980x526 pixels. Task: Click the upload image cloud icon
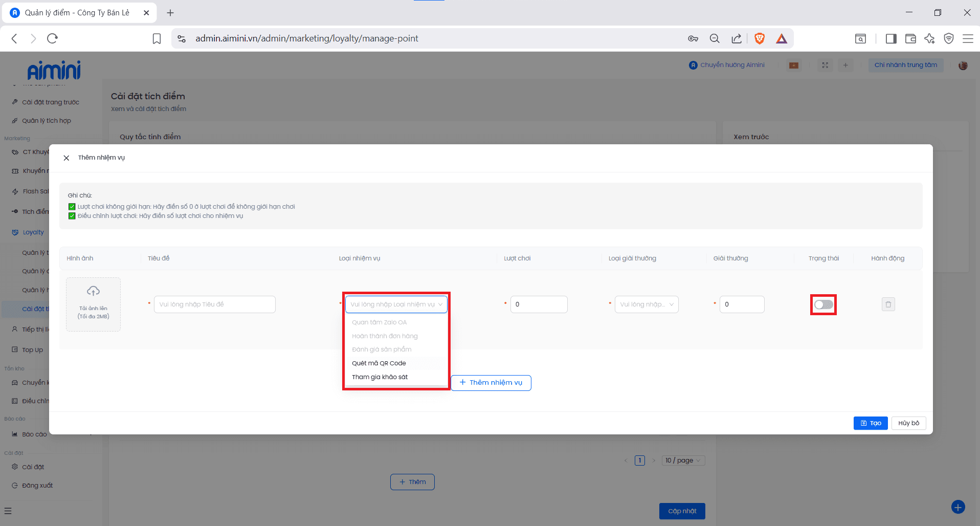click(x=93, y=291)
